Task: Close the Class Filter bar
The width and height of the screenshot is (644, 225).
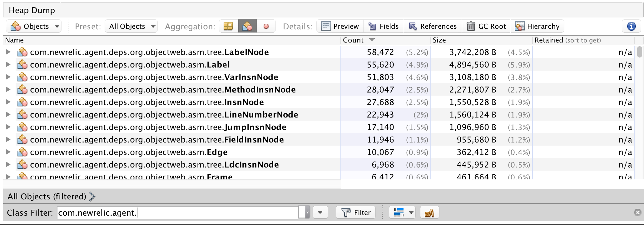Action: click(638, 212)
